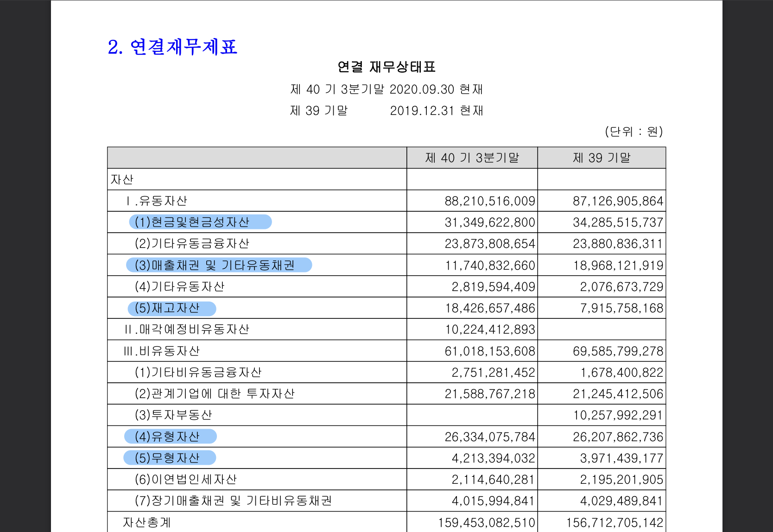Screen dimensions: 773x532
Task: Select value 87,126,905,864
Action: click(618, 201)
